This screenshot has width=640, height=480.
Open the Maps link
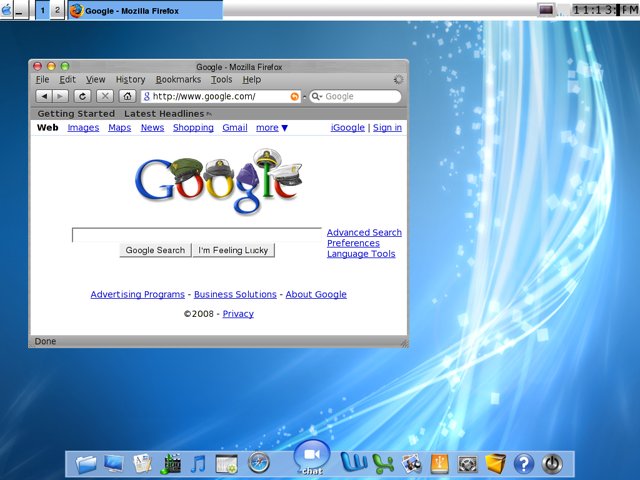click(x=120, y=128)
